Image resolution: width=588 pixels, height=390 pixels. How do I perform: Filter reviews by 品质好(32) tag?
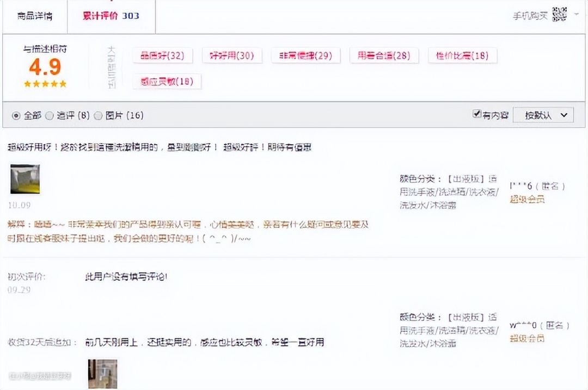(162, 55)
